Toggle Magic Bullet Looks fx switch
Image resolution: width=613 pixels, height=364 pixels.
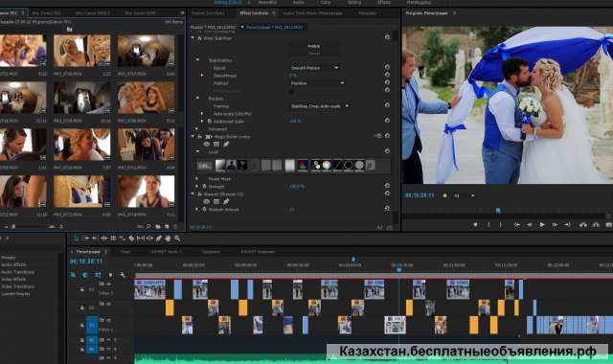coord(199,136)
